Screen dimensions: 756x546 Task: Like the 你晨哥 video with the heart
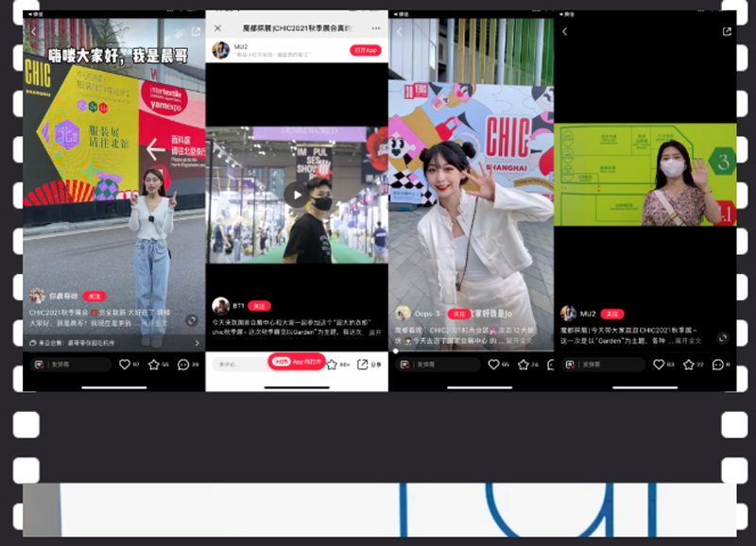pyautogui.click(x=125, y=365)
